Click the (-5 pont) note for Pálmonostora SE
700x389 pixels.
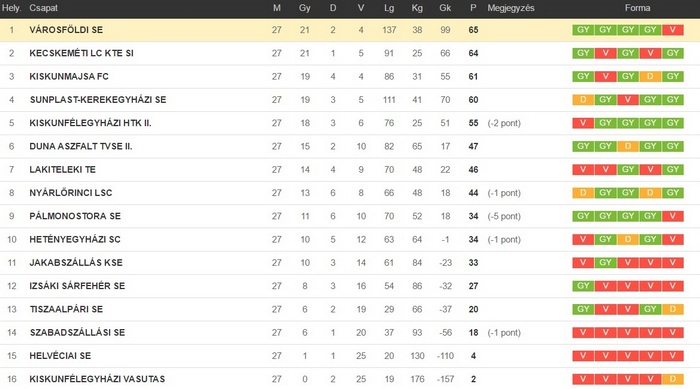(504, 216)
